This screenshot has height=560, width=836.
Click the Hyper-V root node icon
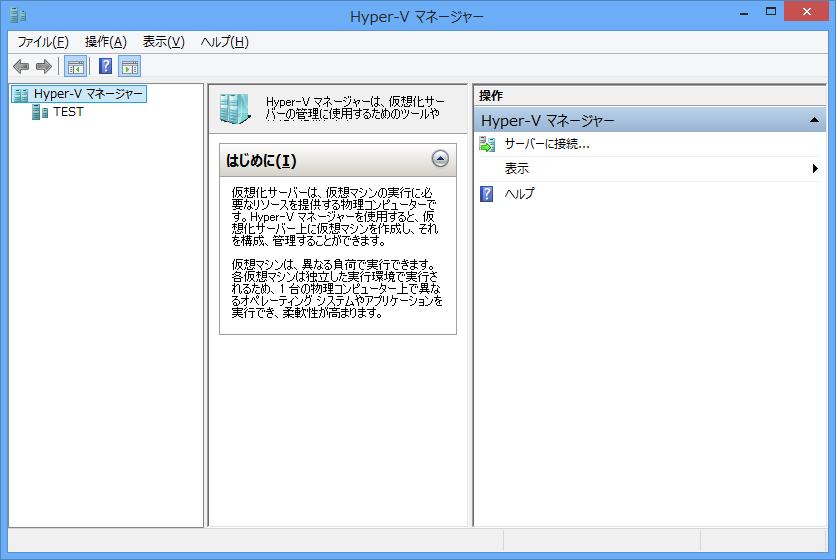tap(21, 95)
